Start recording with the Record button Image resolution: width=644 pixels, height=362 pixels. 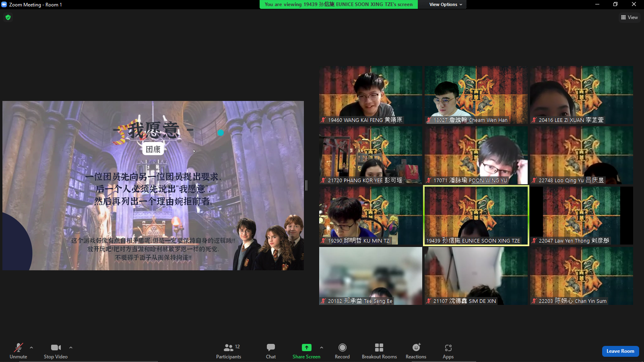coord(342,351)
